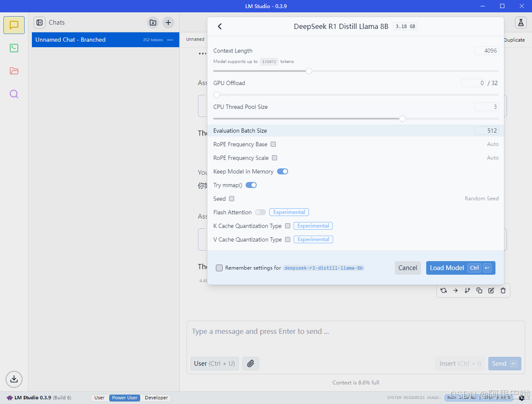Open the Discover search sidebar icon
532x404 pixels.
14,94
